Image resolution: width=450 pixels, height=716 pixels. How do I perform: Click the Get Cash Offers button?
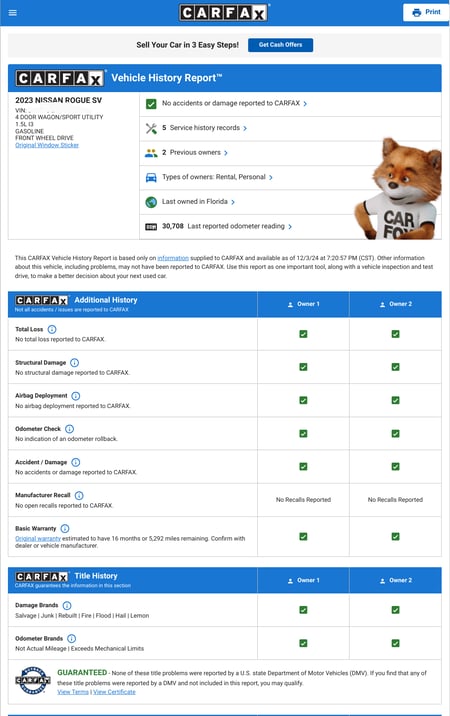[281, 45]
